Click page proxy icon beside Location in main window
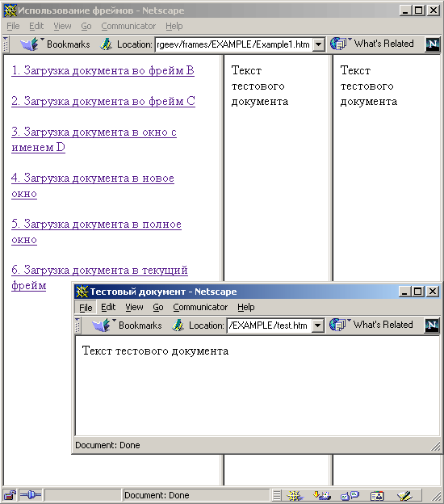444x504 pixels. (106, 44)
